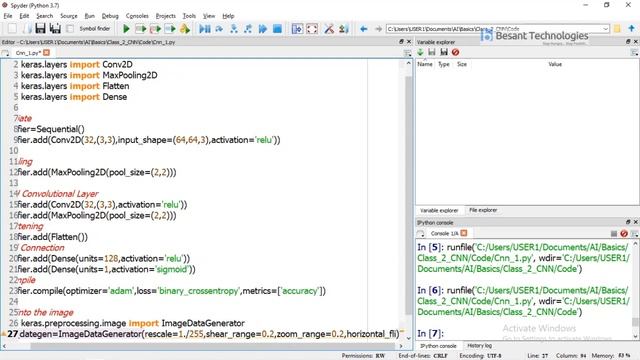
Task: Click the debugger Step into icon
Action: [x=233, y=29]
